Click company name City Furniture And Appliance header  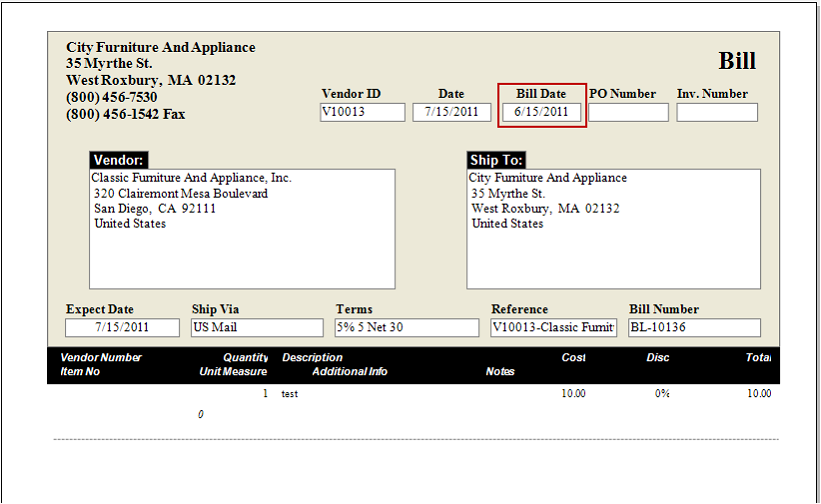[x=161, y=47]
